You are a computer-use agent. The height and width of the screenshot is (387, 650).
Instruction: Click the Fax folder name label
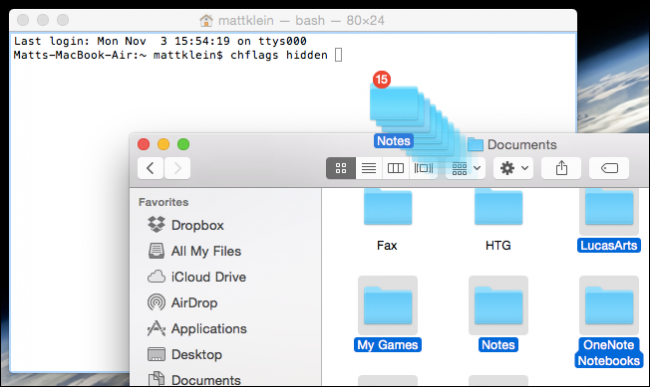pos(387,246)
